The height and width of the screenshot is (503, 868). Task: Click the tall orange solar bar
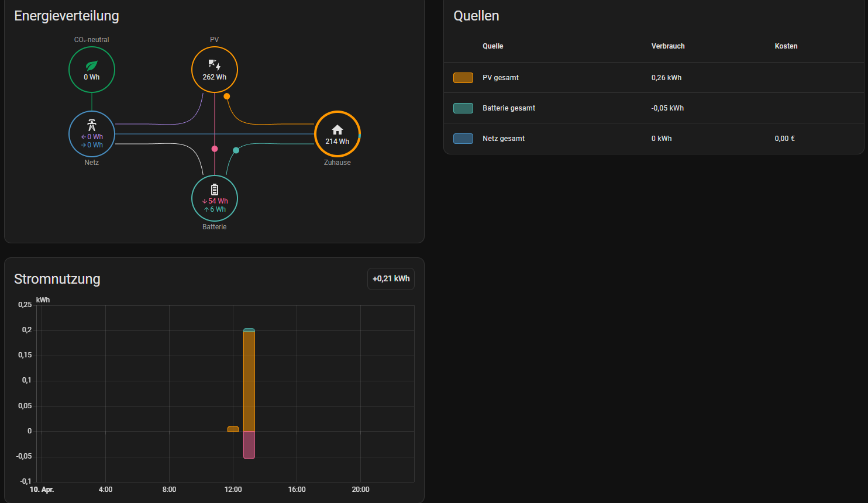(x=249, y=380)
